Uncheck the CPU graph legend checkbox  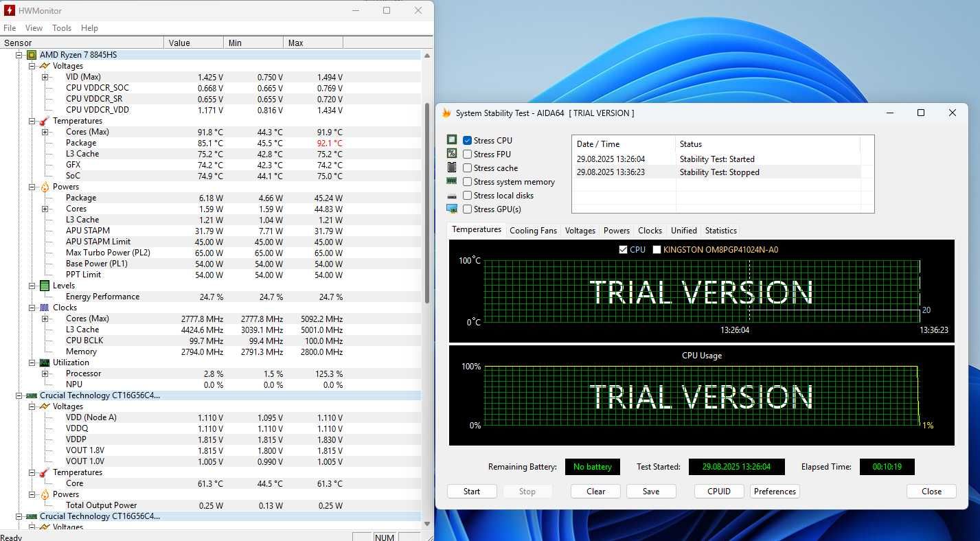pyautogui.click(x=624, y=249)
